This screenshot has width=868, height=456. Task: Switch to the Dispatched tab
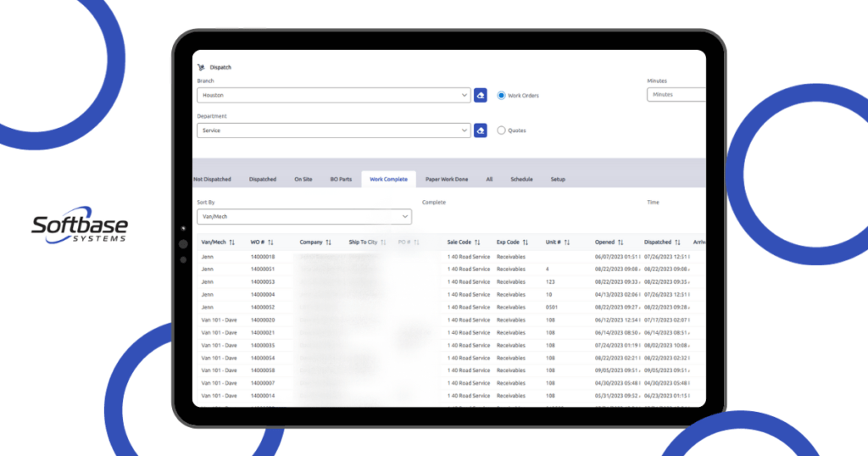(263, 180)
